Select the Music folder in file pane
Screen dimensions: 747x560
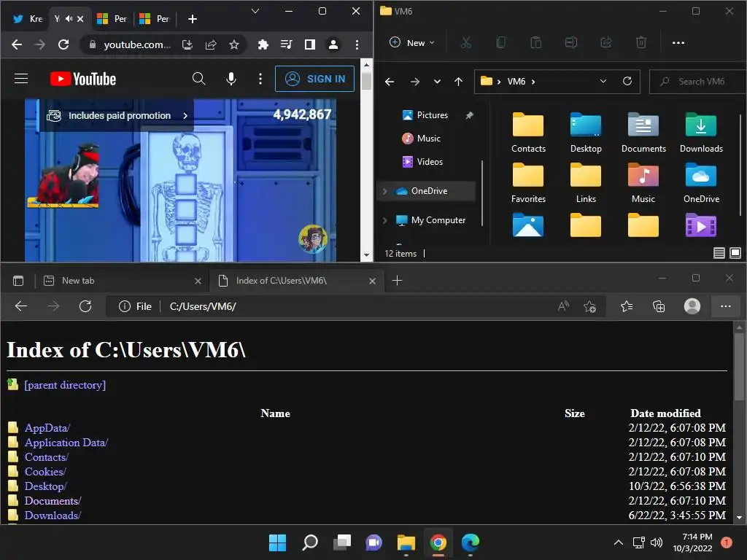coord(643,183)
